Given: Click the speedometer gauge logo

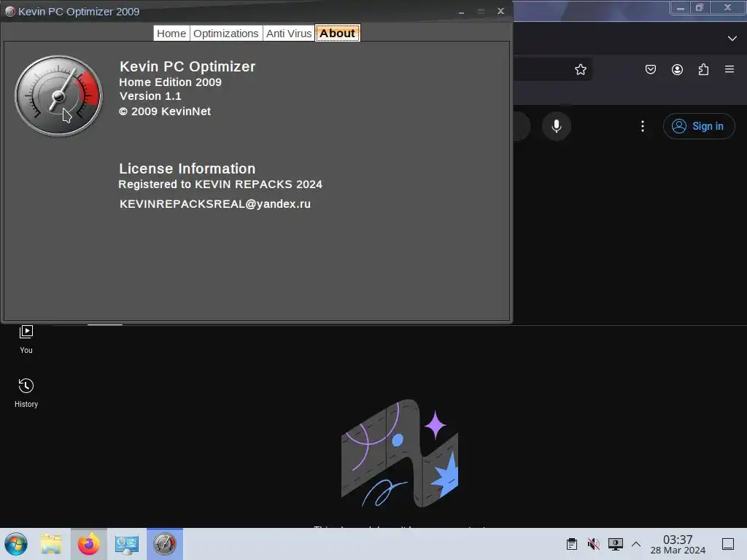Looking at the screenshot, I should coord(58,96).
